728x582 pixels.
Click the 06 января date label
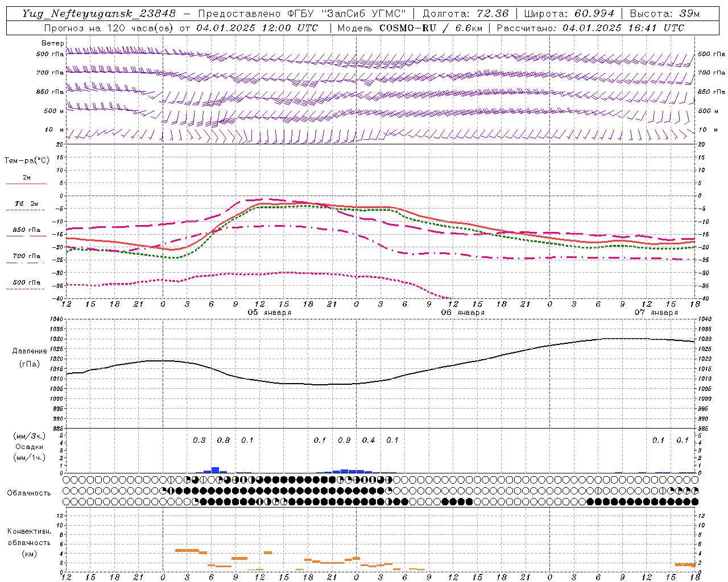tap(463, 313)
